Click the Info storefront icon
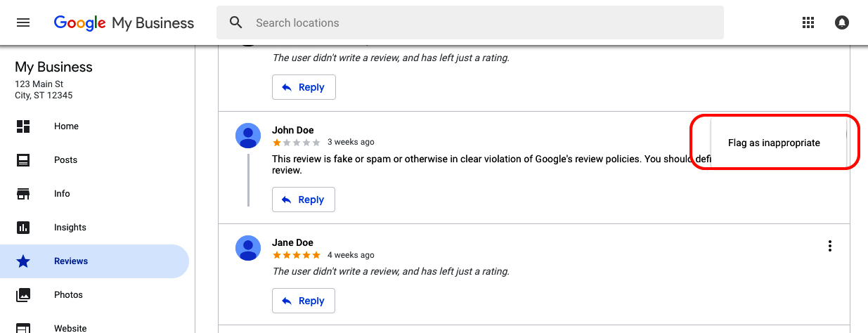Image resolution: width=868 pixels, height=333 pixels. pos(23,194)
